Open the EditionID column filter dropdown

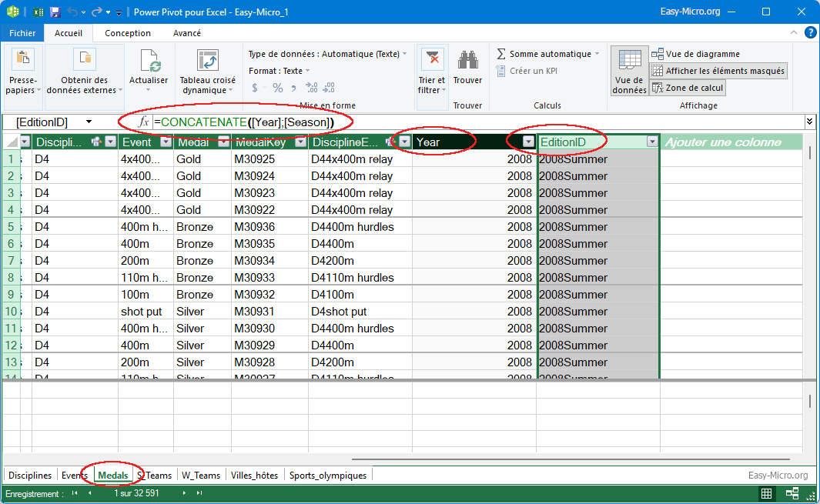(x=652, y=142)
